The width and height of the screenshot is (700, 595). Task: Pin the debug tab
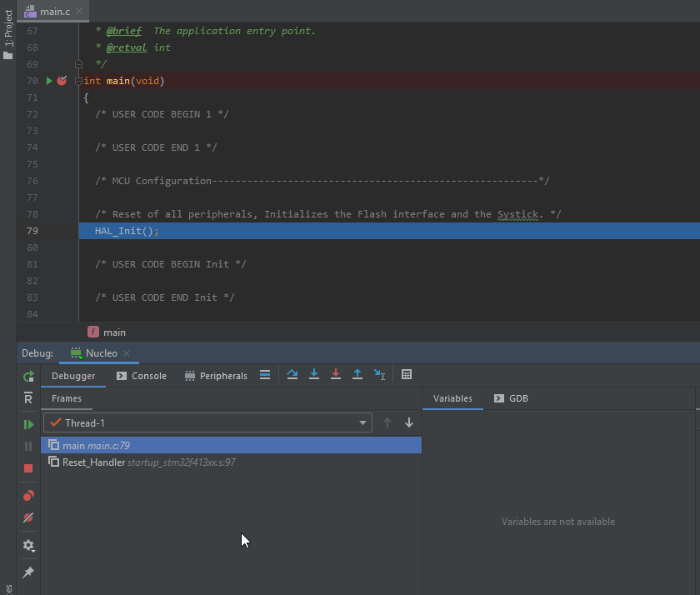pos(28,572)
